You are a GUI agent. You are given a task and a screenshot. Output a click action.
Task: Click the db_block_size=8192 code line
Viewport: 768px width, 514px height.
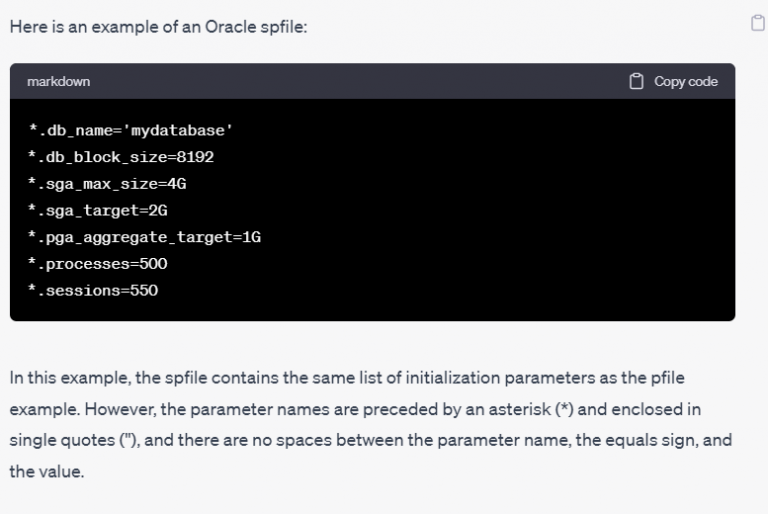click(120, 157)
